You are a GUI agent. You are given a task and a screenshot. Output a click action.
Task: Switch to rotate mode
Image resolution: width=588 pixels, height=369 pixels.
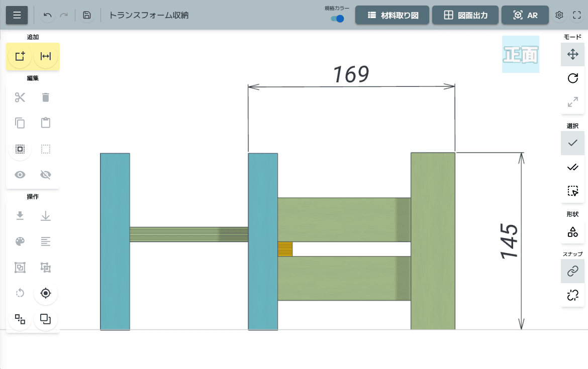572,78
